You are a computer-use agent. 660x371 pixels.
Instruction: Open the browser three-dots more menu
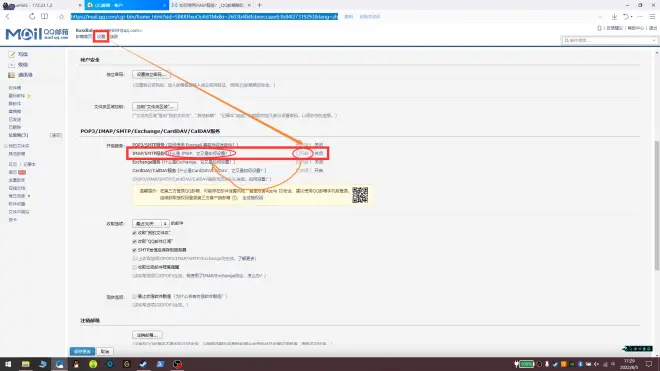(x=640, y=16)
